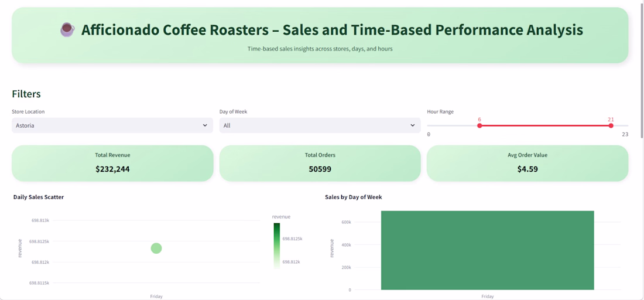Click the Total Revenue card
The width and height of the screenshot is (644, 300).
click(x=112, y=163)
